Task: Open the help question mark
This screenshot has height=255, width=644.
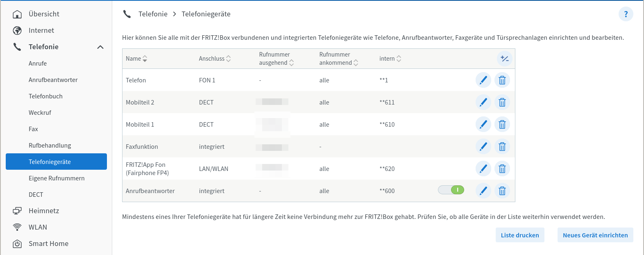Action: (x=626, y=14)
